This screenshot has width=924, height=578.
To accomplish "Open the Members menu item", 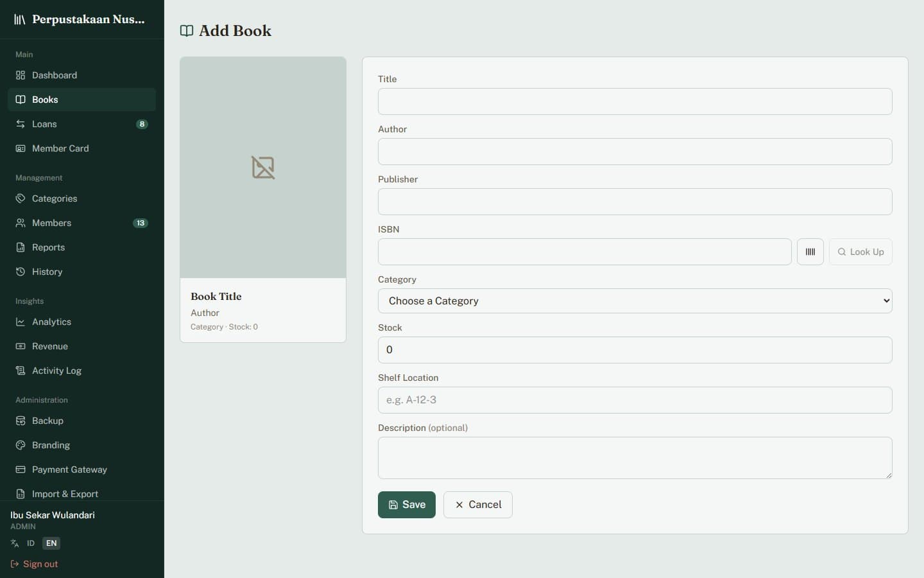I will click(81, 223).
